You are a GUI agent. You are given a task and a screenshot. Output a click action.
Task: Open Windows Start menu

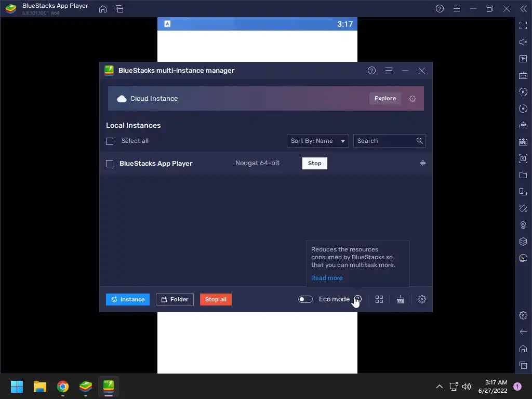click(x=17, y=387)
